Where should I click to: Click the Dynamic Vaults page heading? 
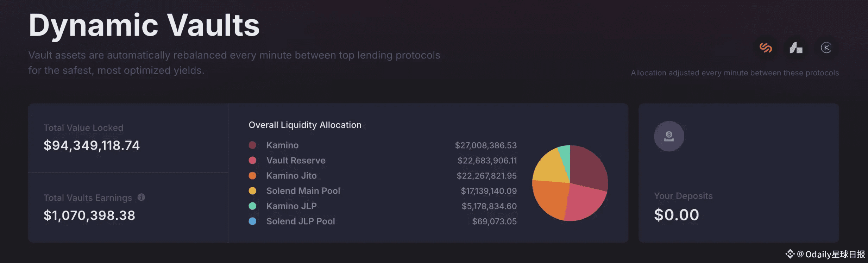[x=144, y=25]
